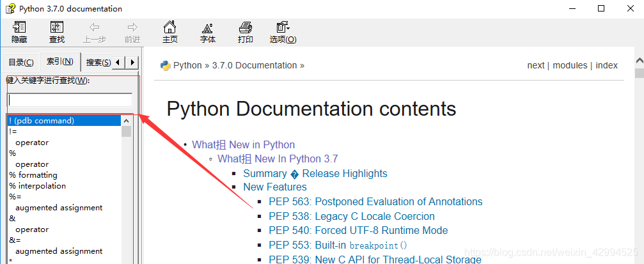Select the '&=' index entry
This screenshot has width=644, height=264.
[x=15, y=240]
